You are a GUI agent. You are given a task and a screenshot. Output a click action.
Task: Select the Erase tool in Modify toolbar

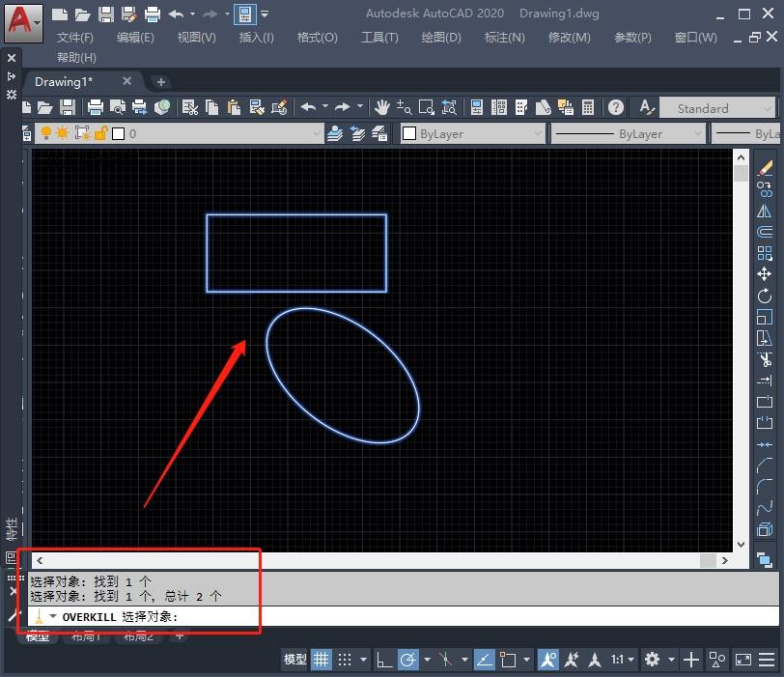(x=765, y=168)
